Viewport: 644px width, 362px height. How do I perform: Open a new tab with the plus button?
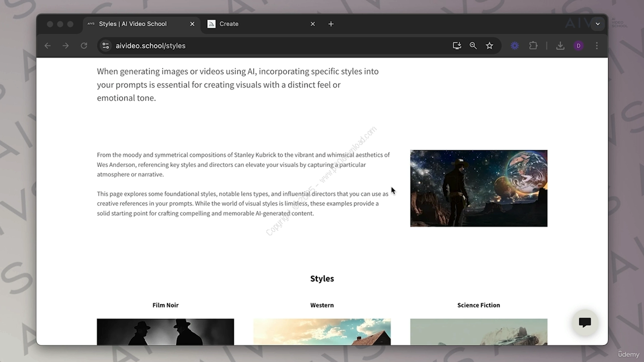coord(331,24)
